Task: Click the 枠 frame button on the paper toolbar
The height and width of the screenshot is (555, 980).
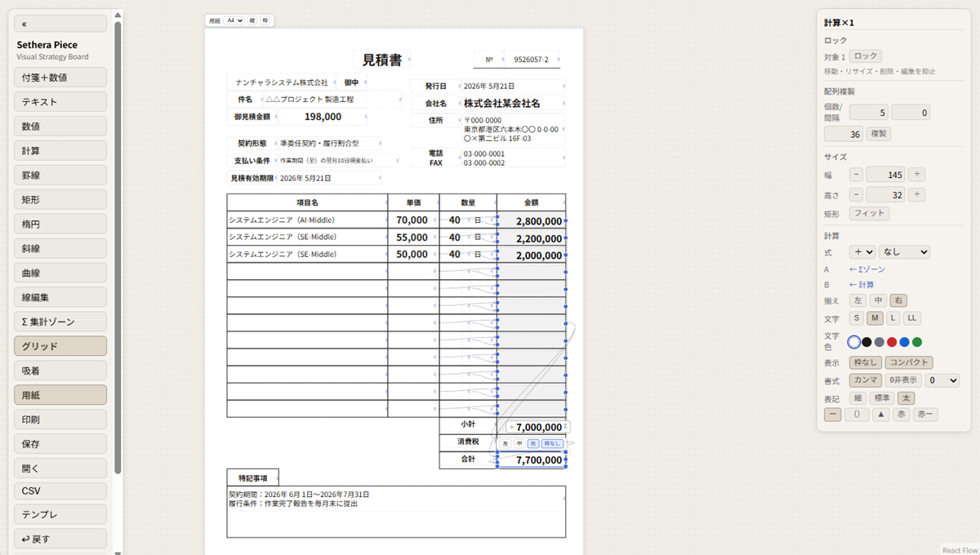Action: pyautogui.click(x=265, y=20)
